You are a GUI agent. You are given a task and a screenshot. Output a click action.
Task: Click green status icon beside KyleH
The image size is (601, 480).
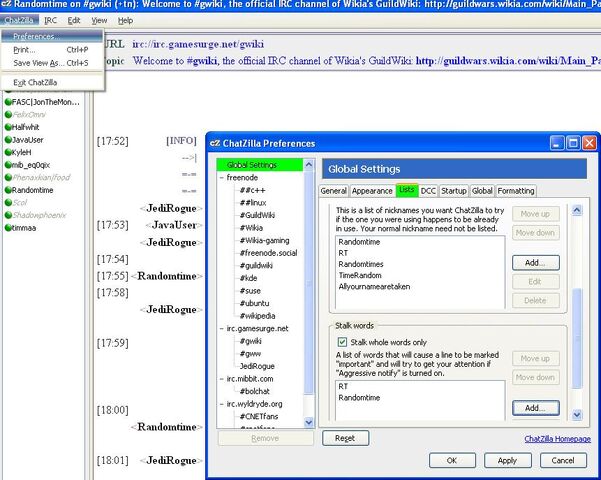coord(8,152)
